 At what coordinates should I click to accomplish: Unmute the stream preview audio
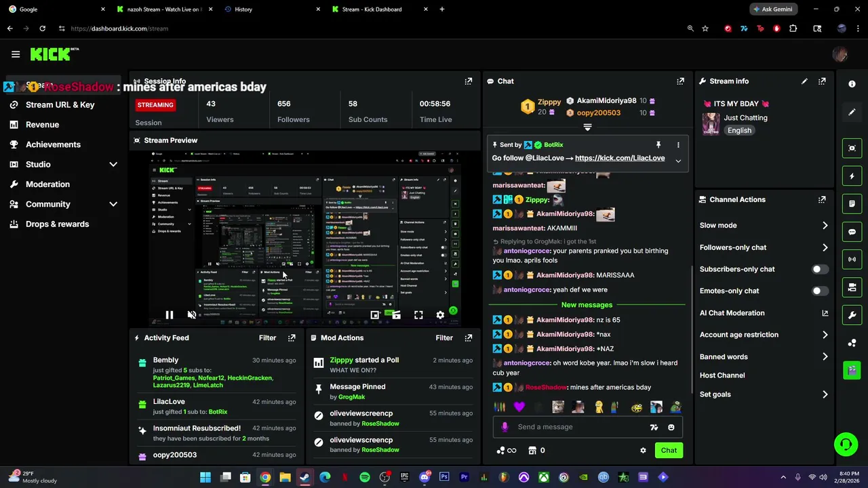point(192,315)
